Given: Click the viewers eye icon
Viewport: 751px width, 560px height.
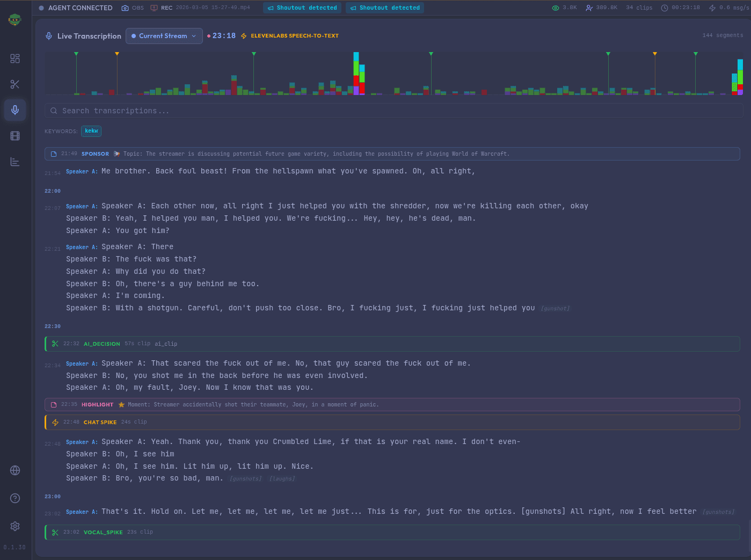Looking at the screenshot, I should 556,8.
